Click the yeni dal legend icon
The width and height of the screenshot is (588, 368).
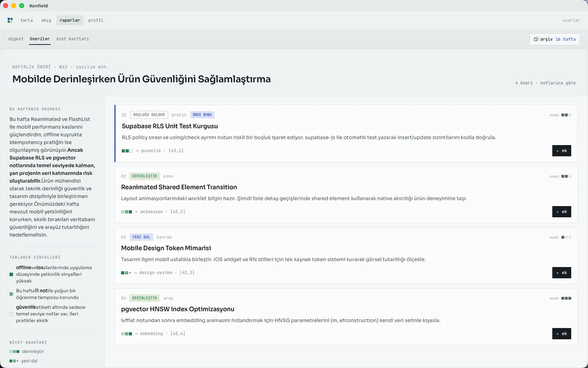14,361
